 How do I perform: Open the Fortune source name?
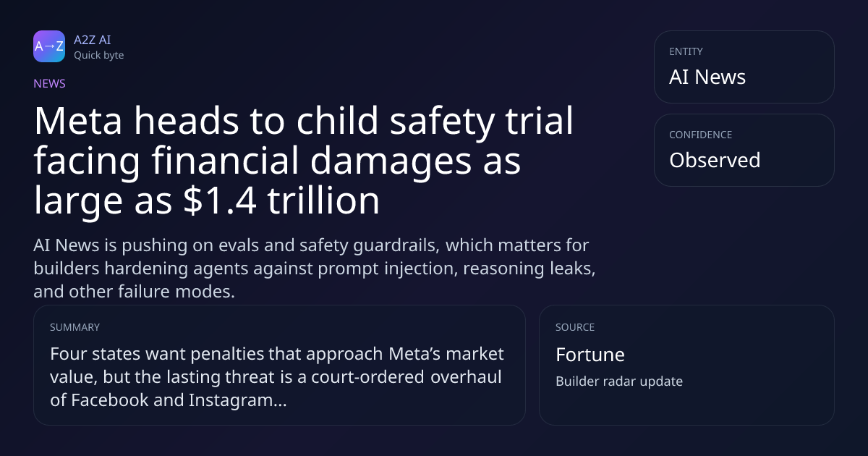[x=590, y=355]
